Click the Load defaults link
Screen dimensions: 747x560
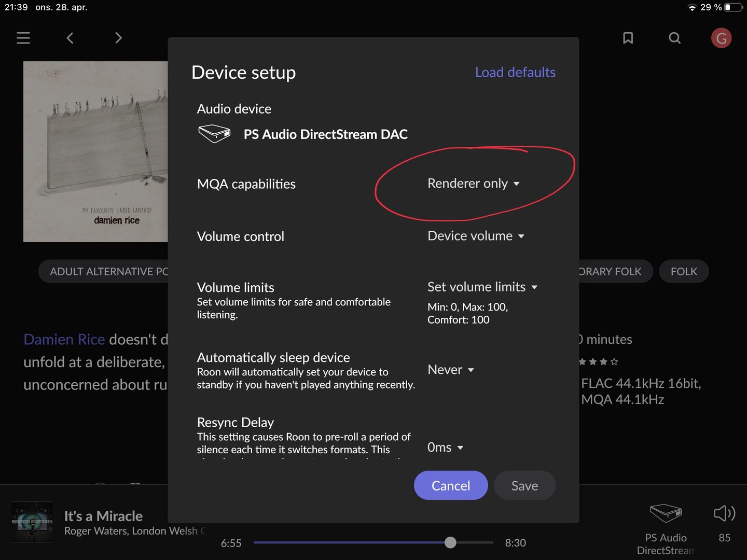tap(515, 72)
